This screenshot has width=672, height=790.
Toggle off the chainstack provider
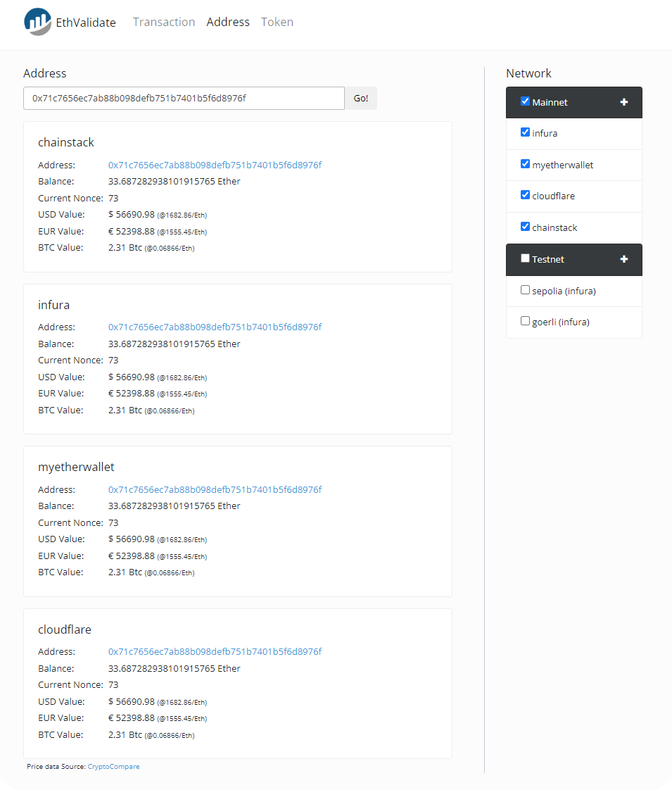[x=525, y=227]
